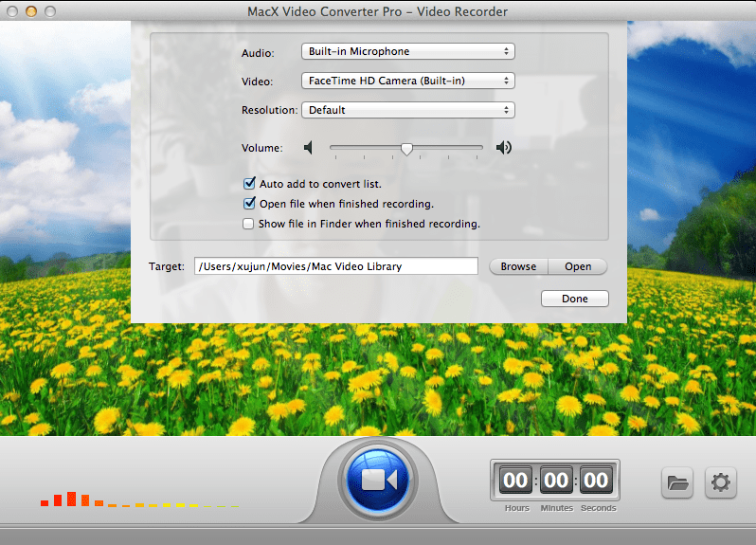Open the Audio source dropdown
Screen dimensions: 756x545
pyautogui.click(x=408, y=51)
